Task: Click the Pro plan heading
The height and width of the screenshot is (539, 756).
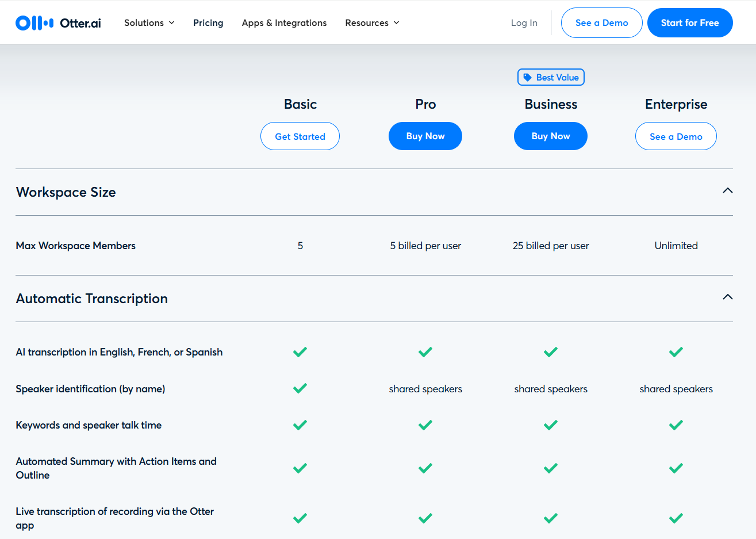Action: 425,104
